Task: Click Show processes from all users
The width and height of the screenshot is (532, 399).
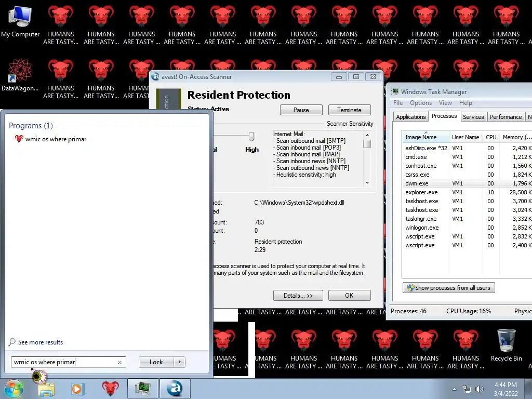Action: pyautogui.click(x=449, y=288)
